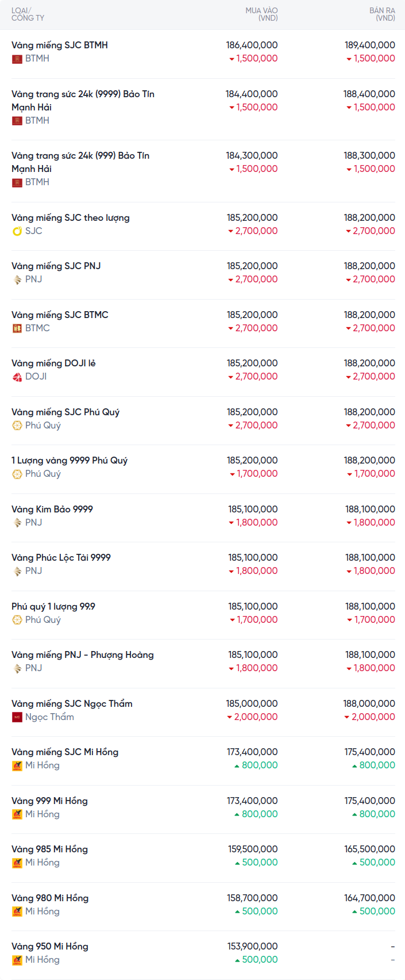Click sell price 175,400,000 for Vàng 999 Mi Hồng
The width and height of the screenshot is (405, 980).
pos(369,801)
